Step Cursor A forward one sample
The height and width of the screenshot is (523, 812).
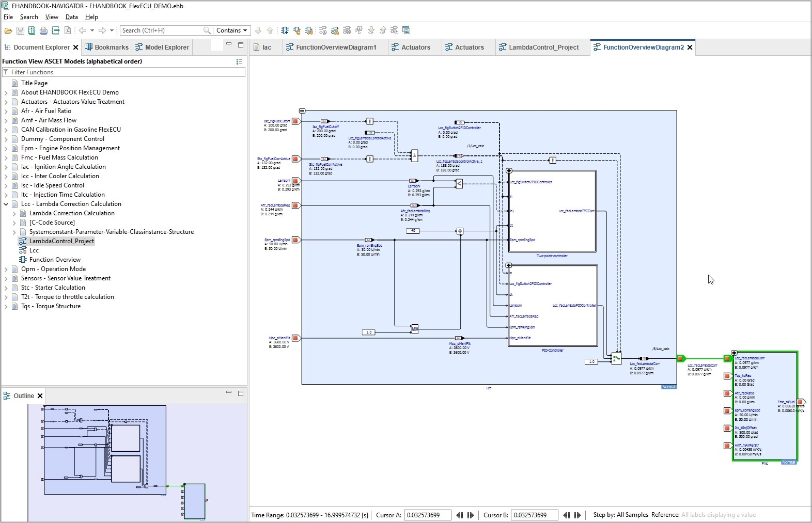(471, 515)
